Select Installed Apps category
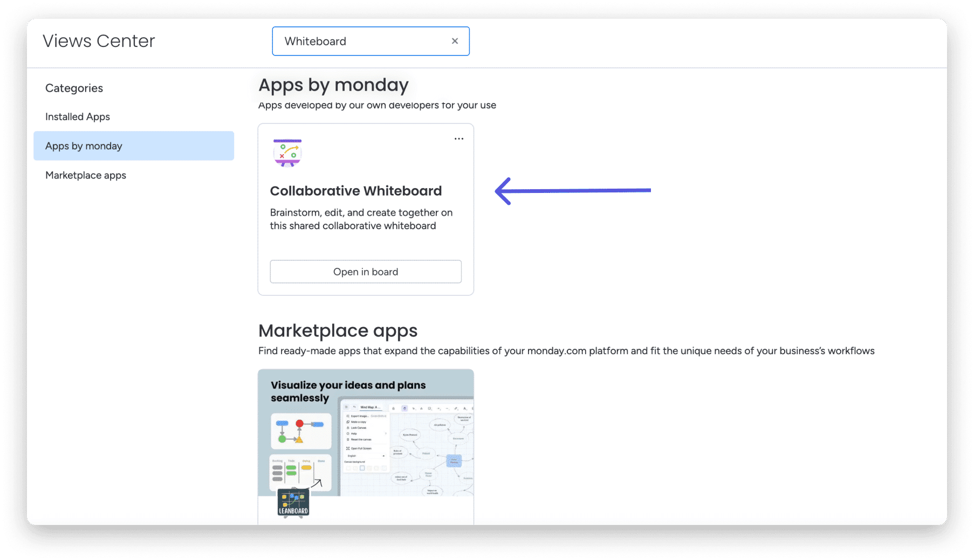 pos(78,117)
